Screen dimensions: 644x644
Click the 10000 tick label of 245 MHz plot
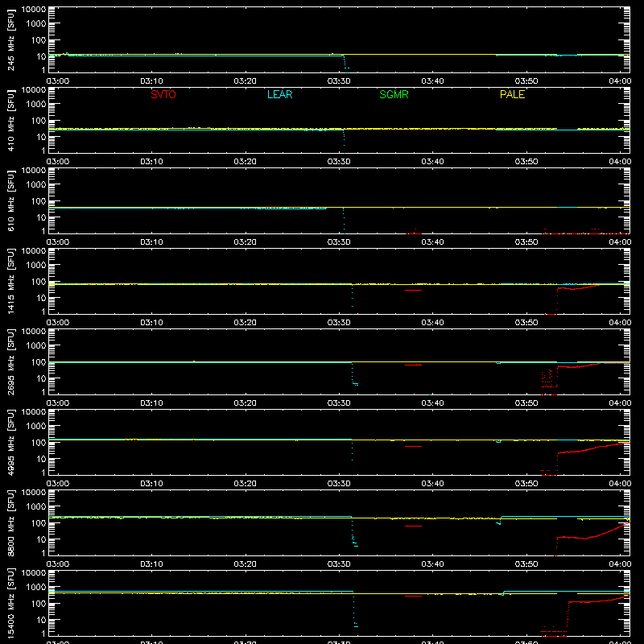(34, 10)
